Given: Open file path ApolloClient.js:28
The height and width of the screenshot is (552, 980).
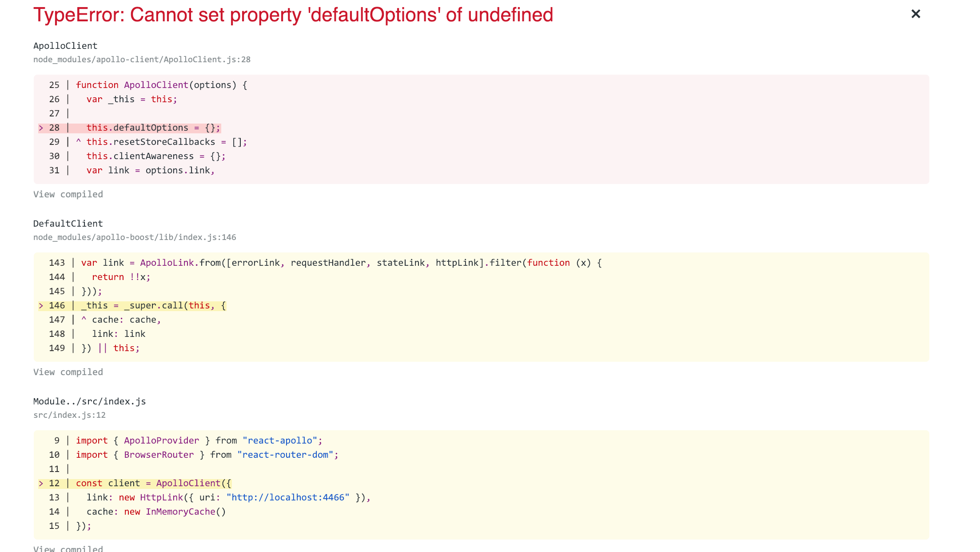Looking at the screenshot, I should 142,60.
